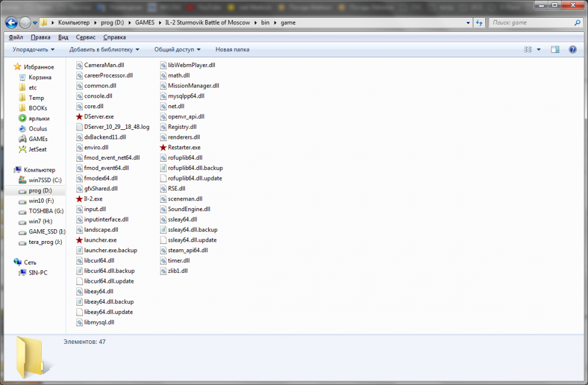Open Help via the question mark icon
588x385 pixels.
572,49
